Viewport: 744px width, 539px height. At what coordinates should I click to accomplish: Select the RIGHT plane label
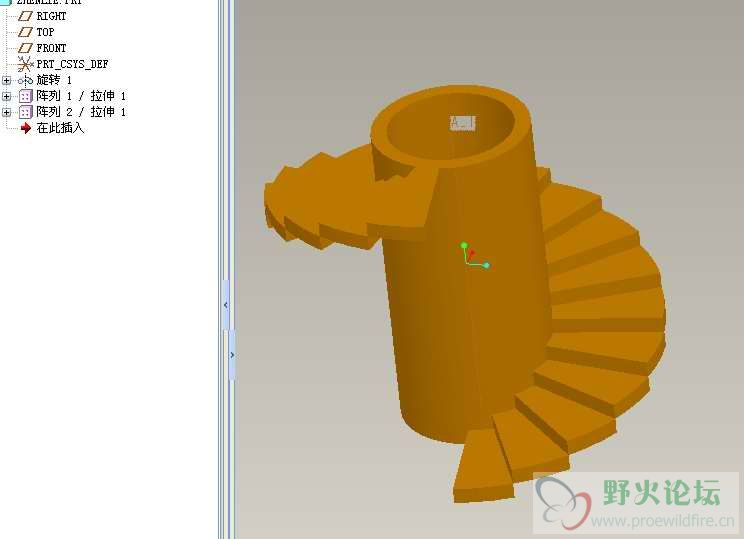coord(51,16)
